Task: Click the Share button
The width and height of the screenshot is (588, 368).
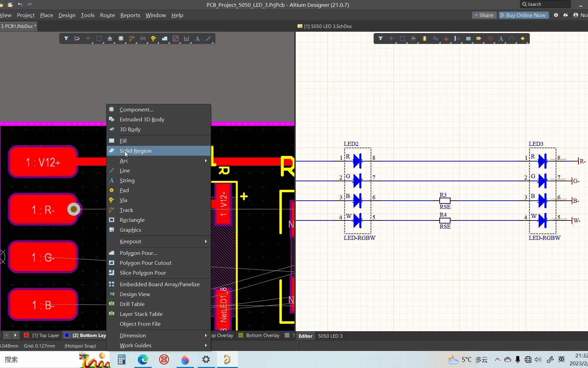Action: point(483,15)
